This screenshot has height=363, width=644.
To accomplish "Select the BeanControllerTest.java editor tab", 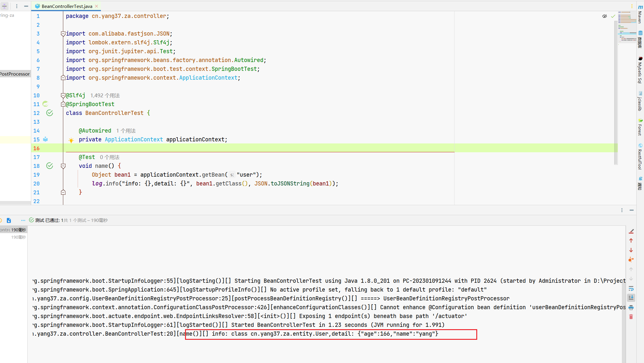I will pos(67,6).
